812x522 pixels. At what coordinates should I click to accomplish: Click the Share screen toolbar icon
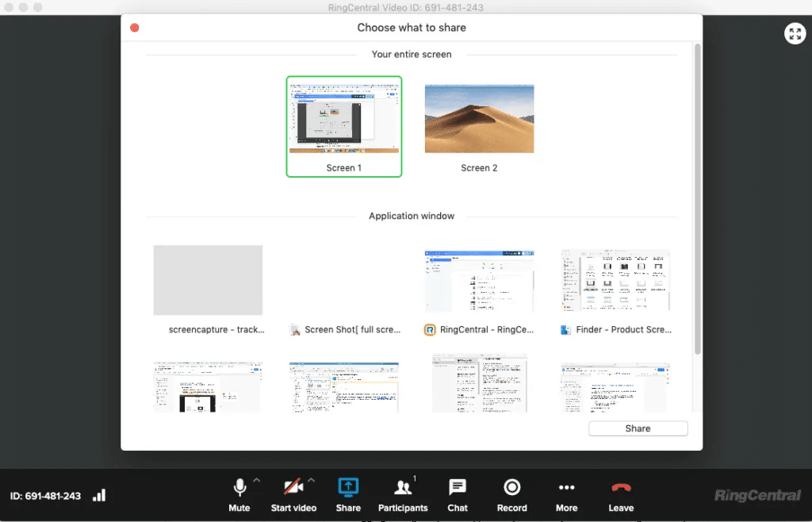(348, 488)
